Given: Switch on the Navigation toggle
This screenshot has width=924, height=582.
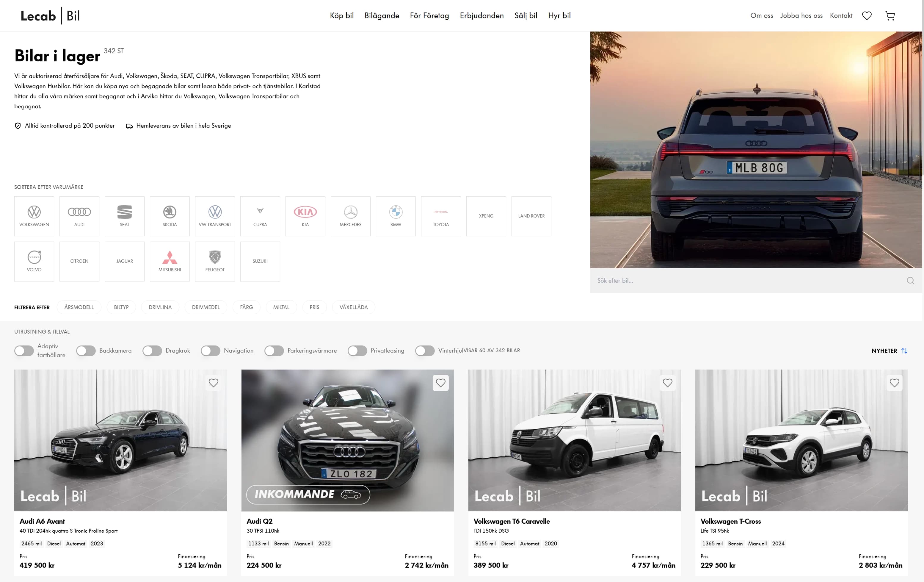Looking at the screenshot, I should [211, 351].
